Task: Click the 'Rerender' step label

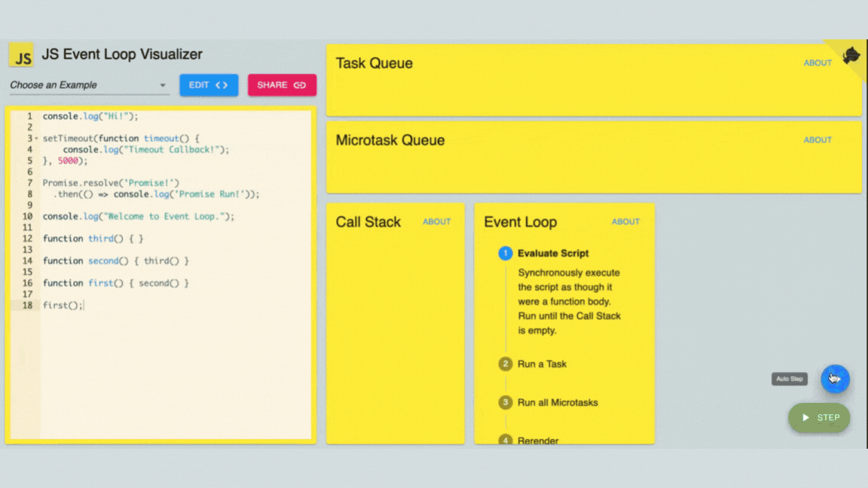Action: (x=537, y=441)
